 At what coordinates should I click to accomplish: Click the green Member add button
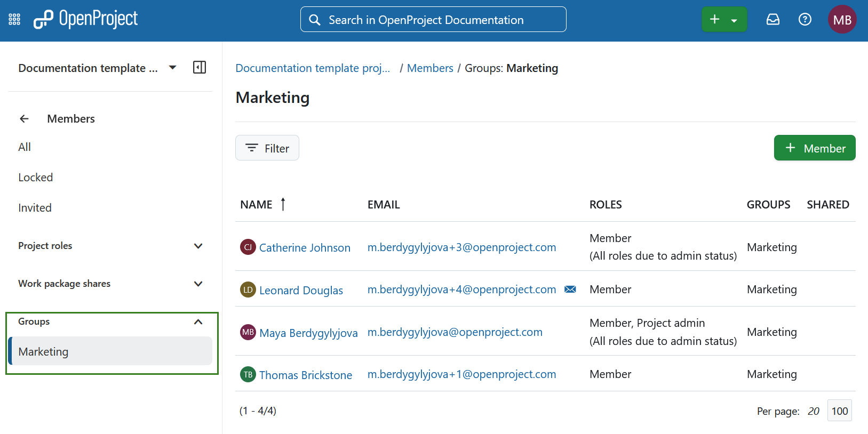click(x=815, y=148)
